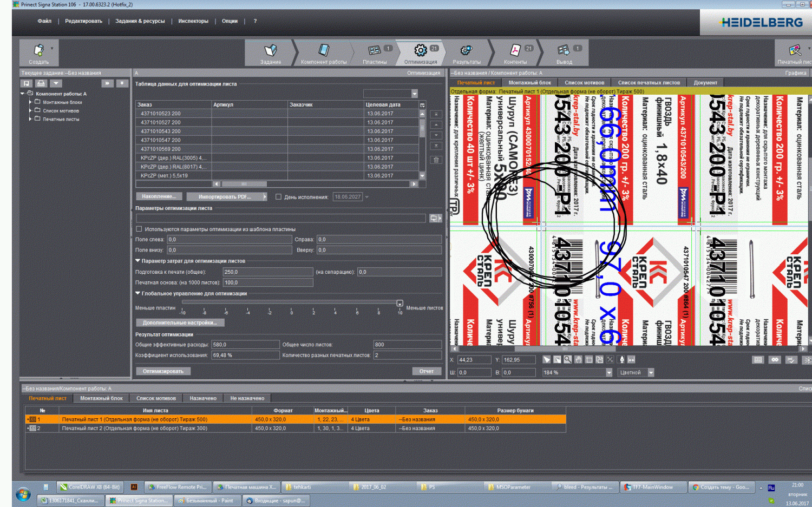
Task: Open the Инспекторы menu
Action: pos(193,21)
